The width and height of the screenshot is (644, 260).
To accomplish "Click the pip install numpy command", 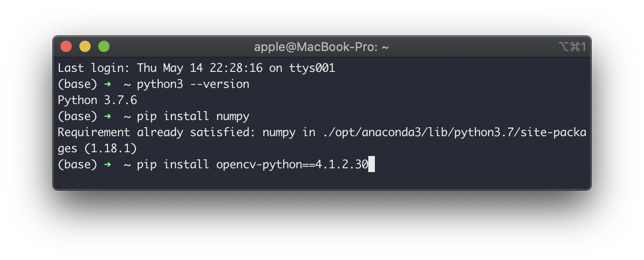I will point(193,116).
